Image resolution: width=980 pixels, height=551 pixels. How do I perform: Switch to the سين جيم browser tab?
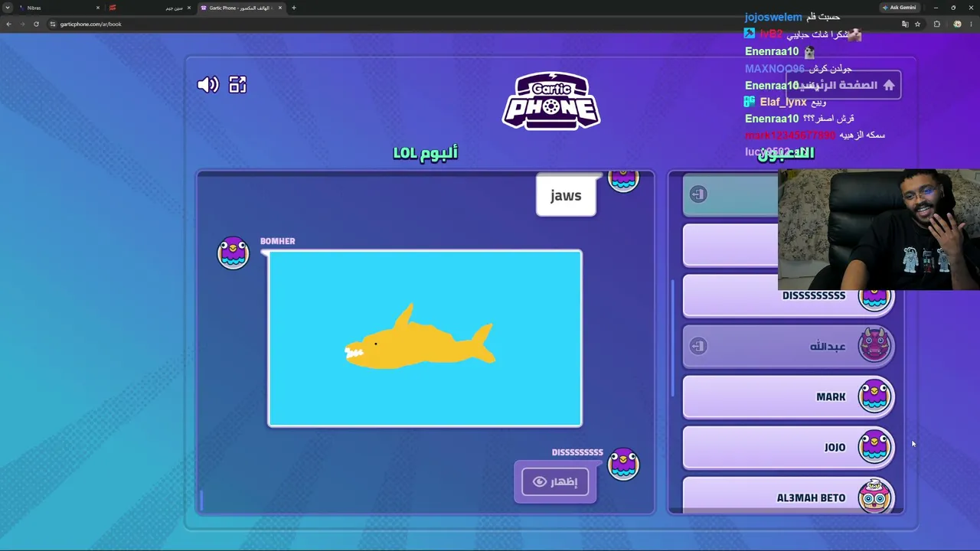click(x=150, y=8)
